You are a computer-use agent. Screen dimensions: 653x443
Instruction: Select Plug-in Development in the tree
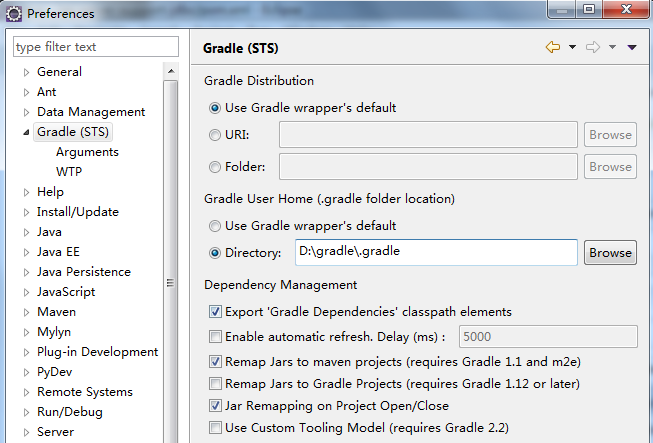[97, 352]
